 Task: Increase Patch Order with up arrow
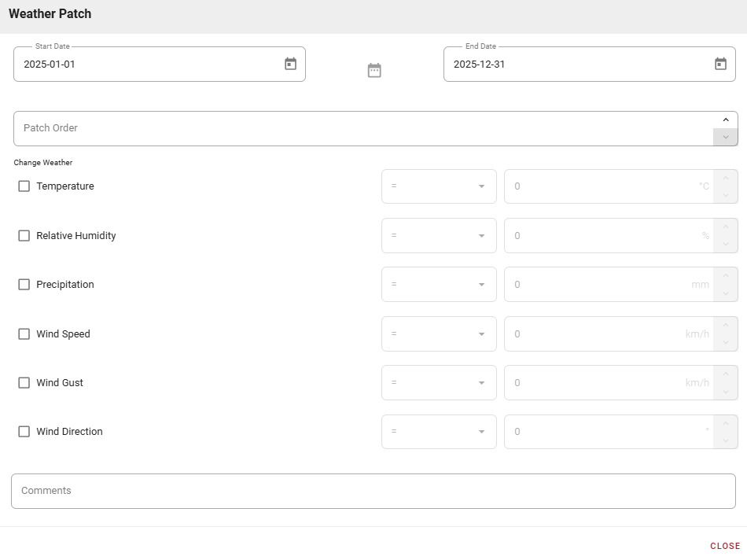click(725, 120)
